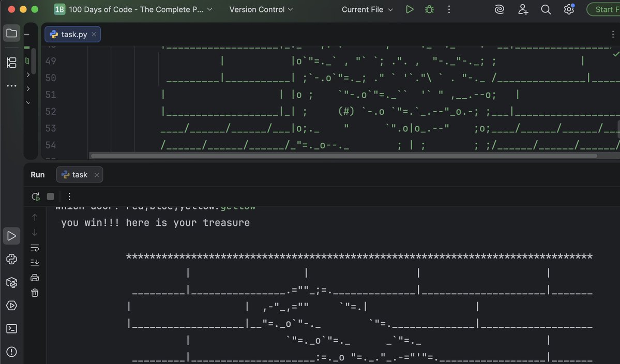This screenshot has height=364, width=620.
Task: Click line number 54 in gutter
Action: click(51, 145)
